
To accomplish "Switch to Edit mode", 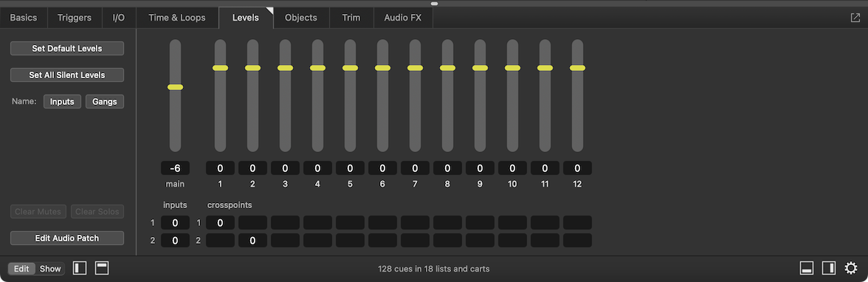I will 21,269.
